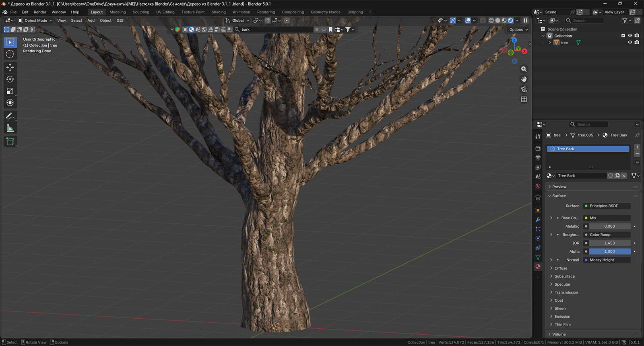Image resolution: width=644 pixels, height=346 pixels.
Task: Expand the Emission section
Action: (562, 317)
